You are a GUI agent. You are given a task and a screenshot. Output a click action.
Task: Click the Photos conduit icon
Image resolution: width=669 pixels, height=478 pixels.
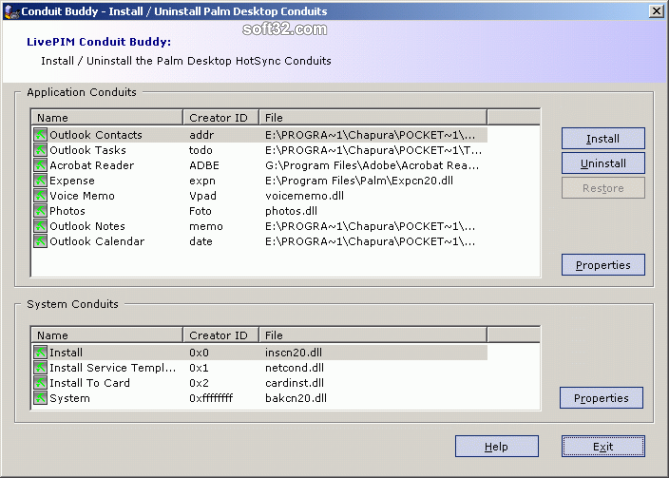click(x=40, y=211)
